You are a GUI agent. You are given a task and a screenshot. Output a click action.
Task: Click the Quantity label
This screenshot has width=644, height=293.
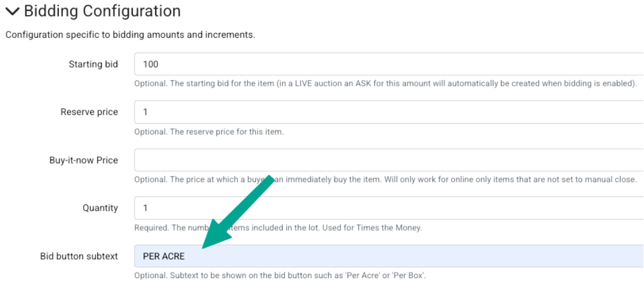(100, 208)
